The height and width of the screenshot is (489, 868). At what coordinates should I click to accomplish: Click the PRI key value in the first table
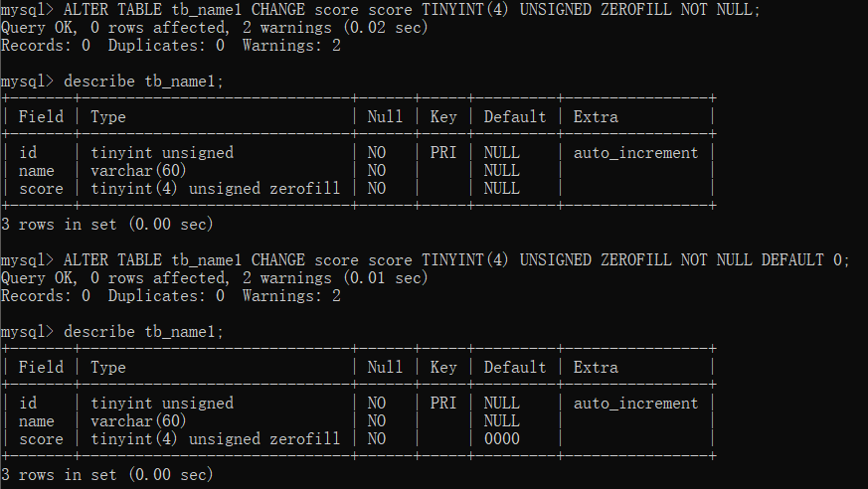(442, 152)
